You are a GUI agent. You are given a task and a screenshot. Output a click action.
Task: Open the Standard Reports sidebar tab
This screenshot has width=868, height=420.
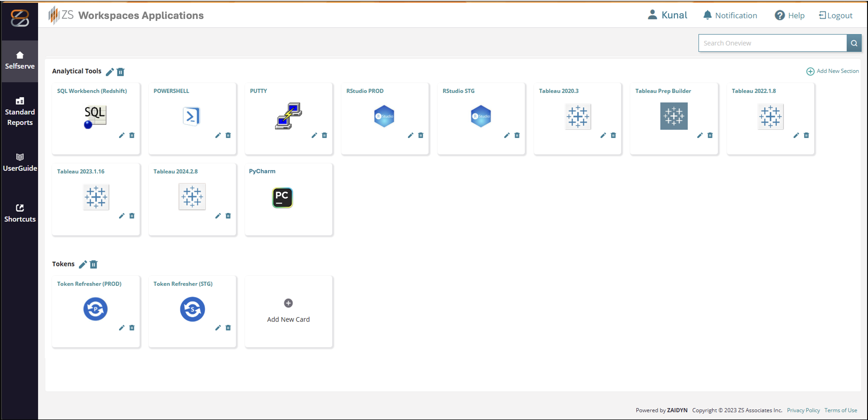pos(20,112)
